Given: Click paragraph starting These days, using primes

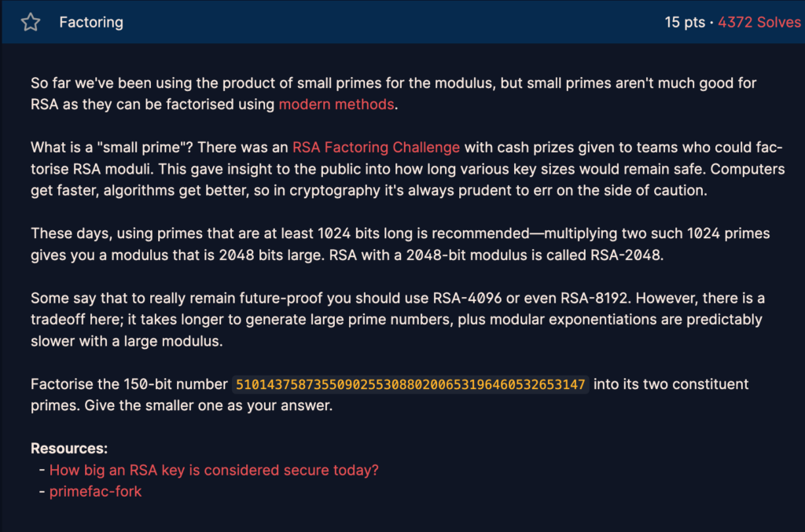Looking at the screenshot, I should click(x=400, y=244).
